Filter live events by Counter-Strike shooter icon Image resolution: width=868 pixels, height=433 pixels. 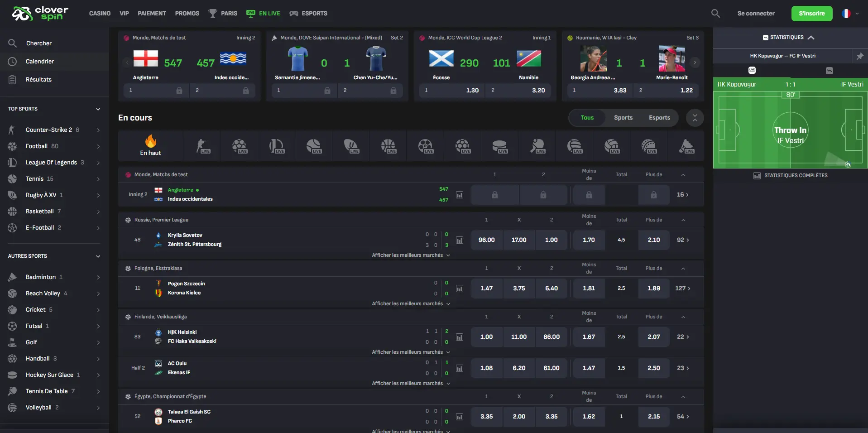pyautogui.click(x=202, y=146)
